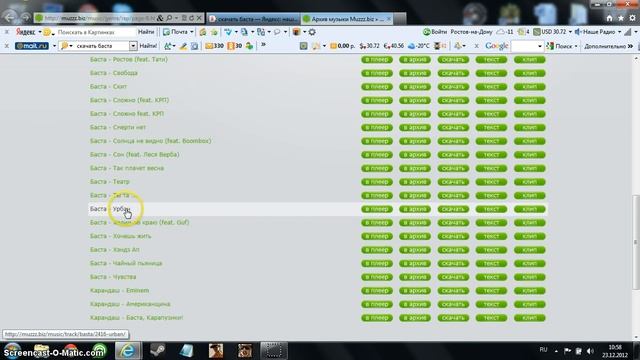
Task: Click the Yandex search input field
Action: coord(95,32)
